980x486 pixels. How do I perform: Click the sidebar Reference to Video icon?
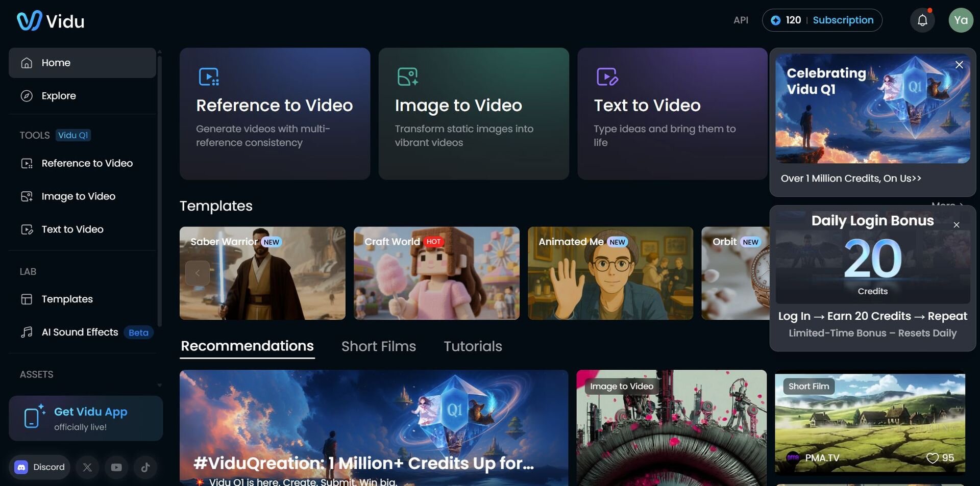pos(27,163)
